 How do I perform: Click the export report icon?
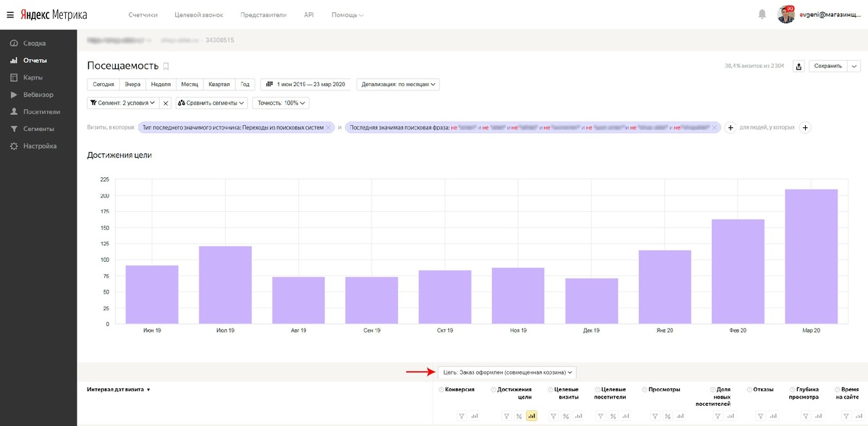[799, 66]
